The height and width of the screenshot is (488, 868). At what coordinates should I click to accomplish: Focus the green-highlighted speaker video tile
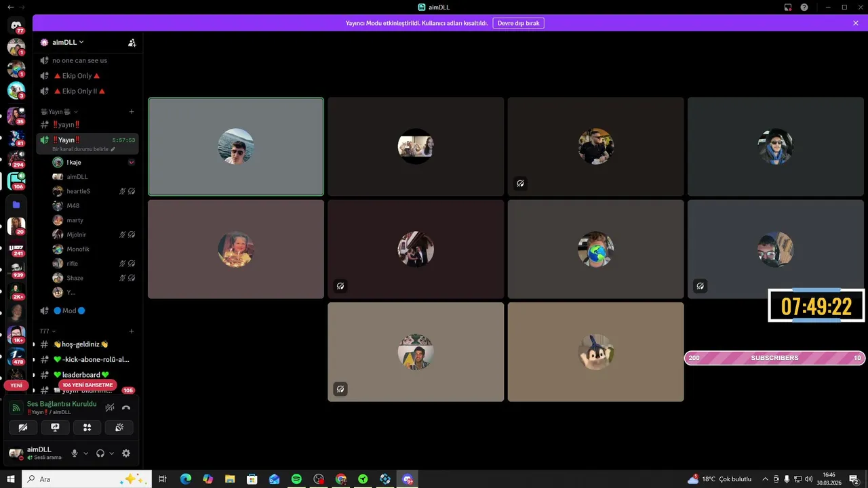(236, 146)
